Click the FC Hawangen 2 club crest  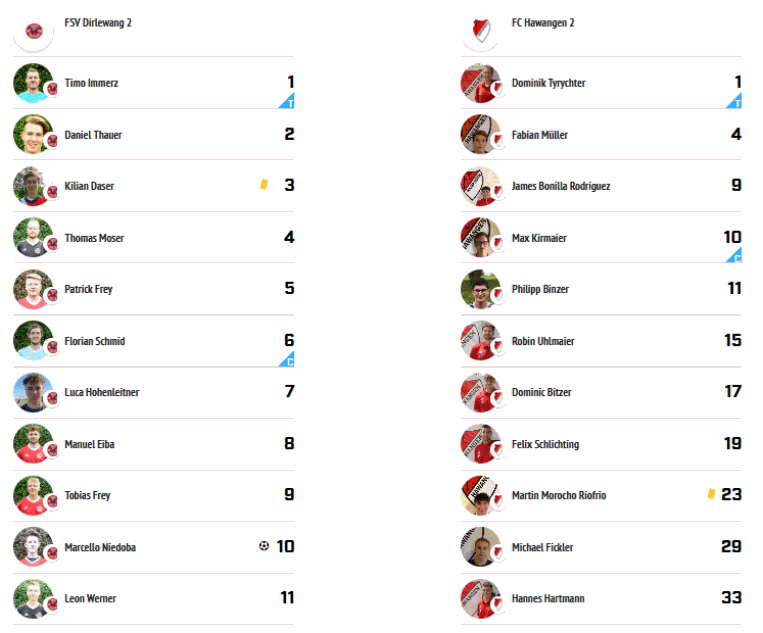pyautogui.click(x=481, y=31)
